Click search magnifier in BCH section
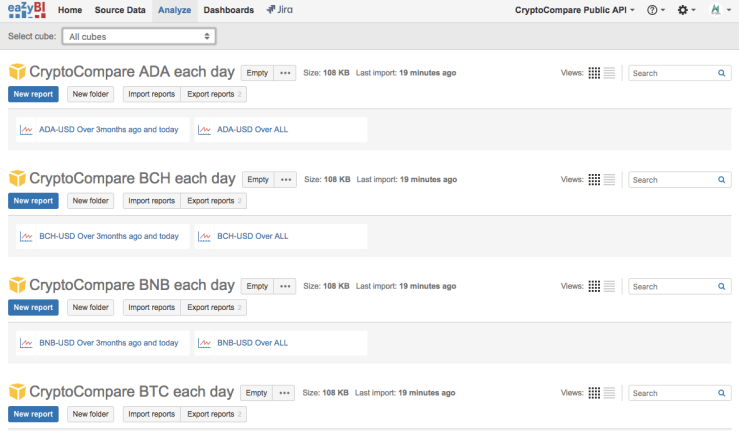 722,180
